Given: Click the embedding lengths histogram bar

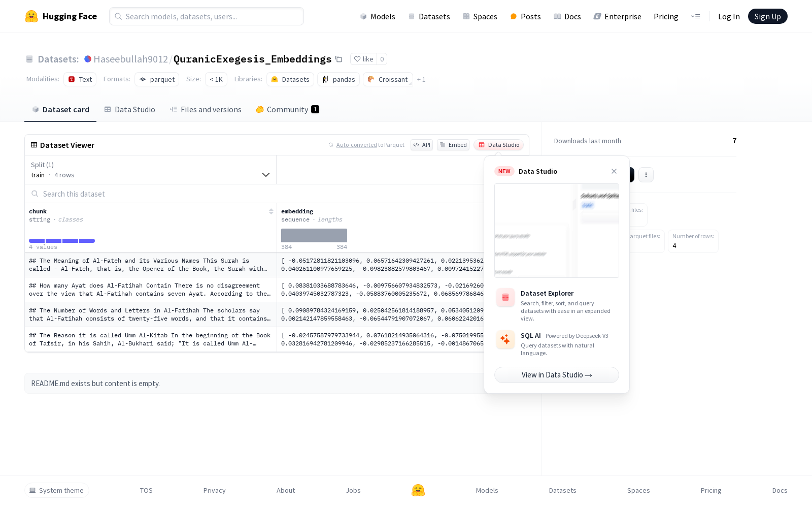Looking at the screenshot, I should [314, 235].
